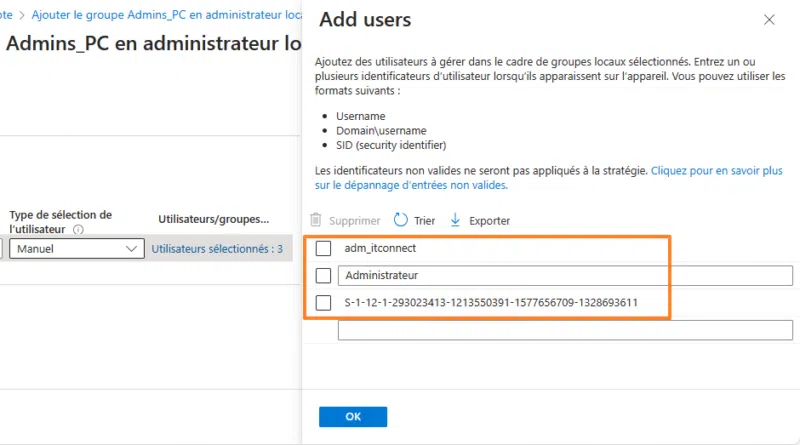Check the adm_itconnect checkbox

click(x=324, y=248)
